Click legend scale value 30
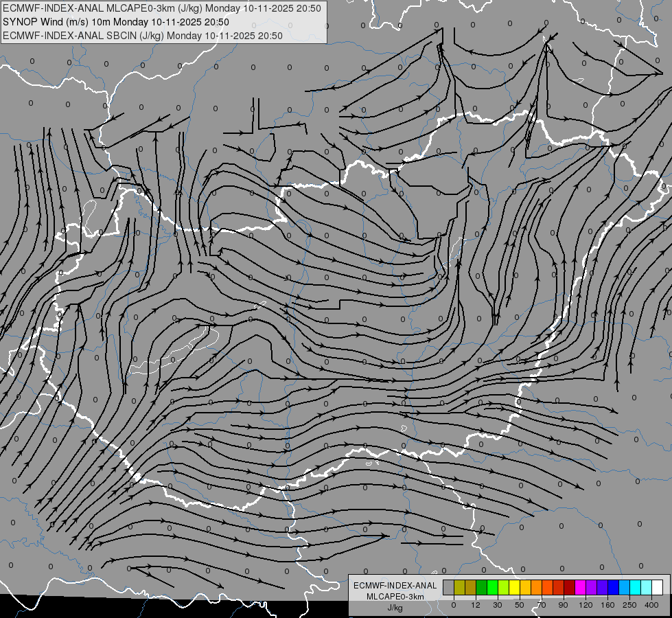Viewport: 672px width, 618px height. (x=498, y=605)
